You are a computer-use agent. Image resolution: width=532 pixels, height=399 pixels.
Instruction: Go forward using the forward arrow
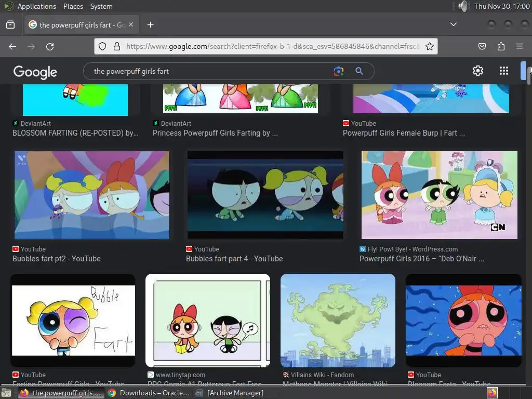31,46
